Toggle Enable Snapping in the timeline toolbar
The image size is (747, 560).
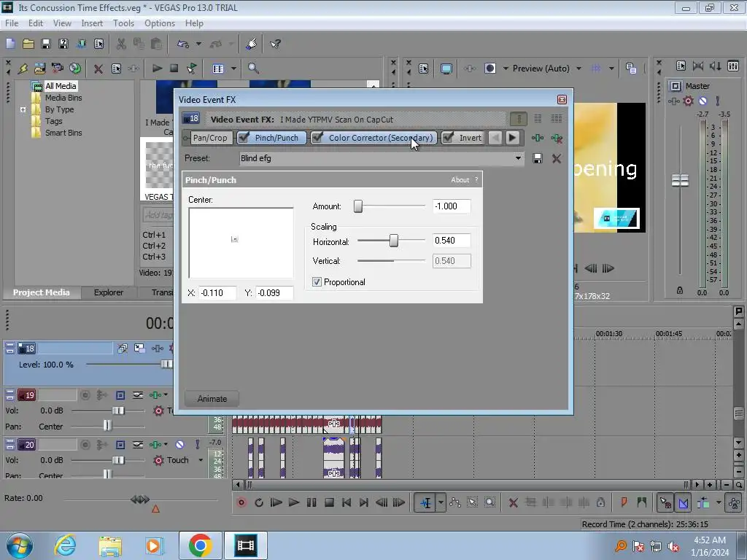(x=665, y=502)
